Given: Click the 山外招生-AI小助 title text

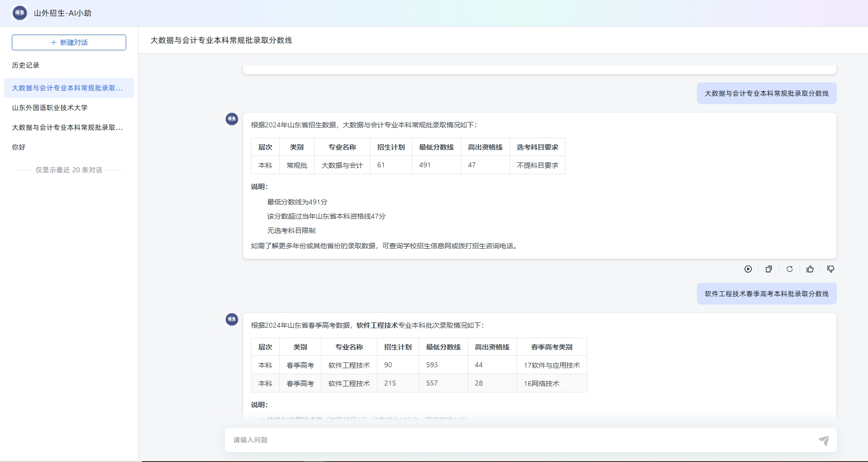Looking at the screenshot, I should pyautogui.click(x=63, y=13).
